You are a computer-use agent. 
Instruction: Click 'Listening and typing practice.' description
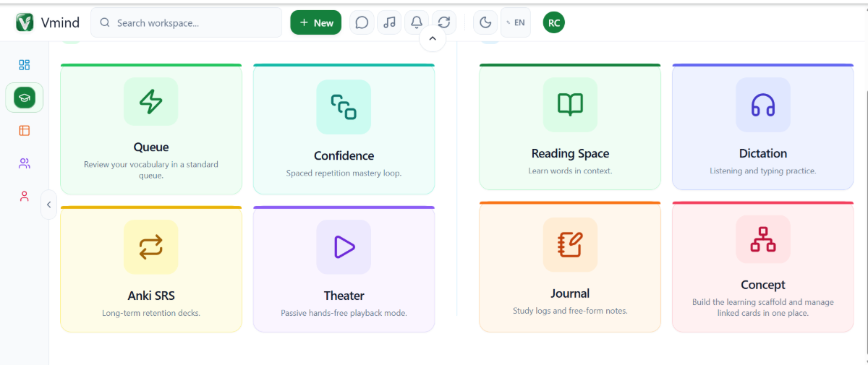point(763,171)
